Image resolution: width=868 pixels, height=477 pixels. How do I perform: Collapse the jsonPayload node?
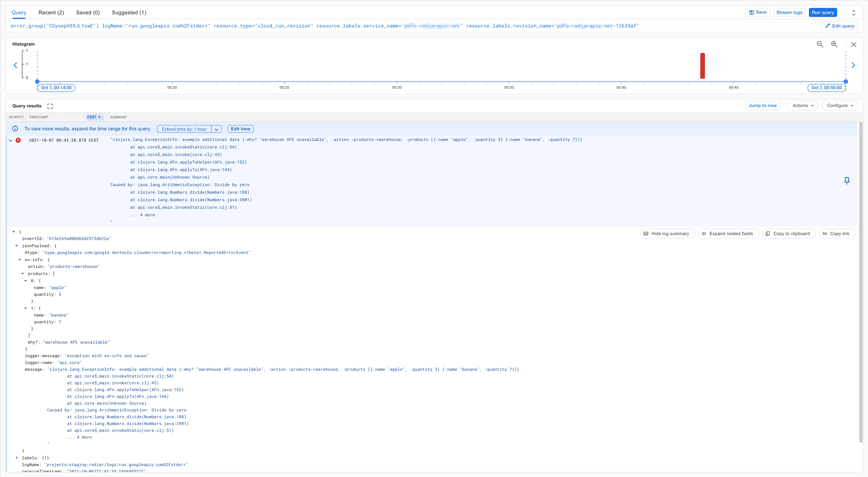click(17, 246)
